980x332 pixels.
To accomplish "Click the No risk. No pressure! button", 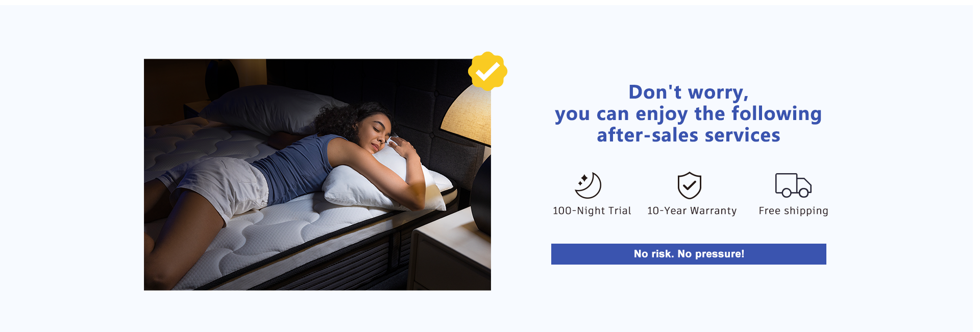I will click(689, 254).
